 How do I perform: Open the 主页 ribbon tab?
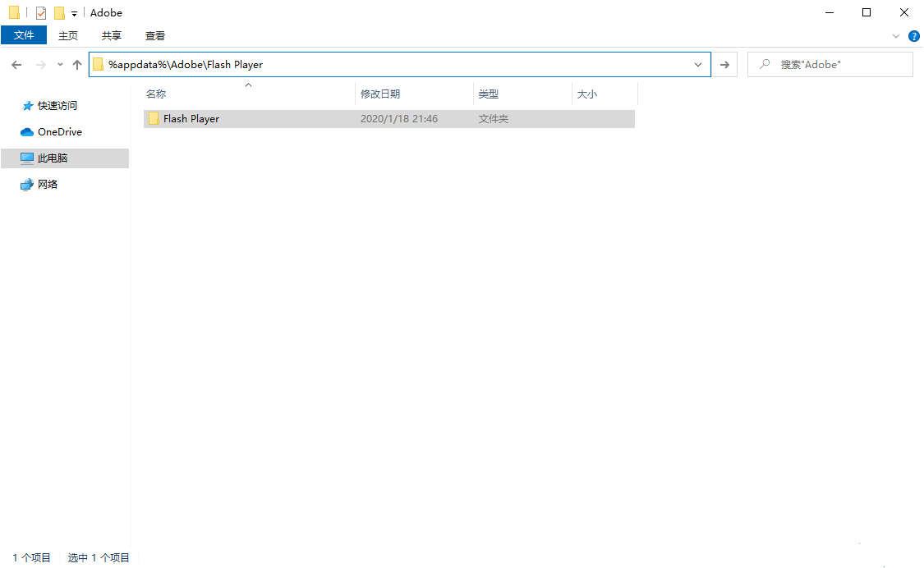point(68,36)
